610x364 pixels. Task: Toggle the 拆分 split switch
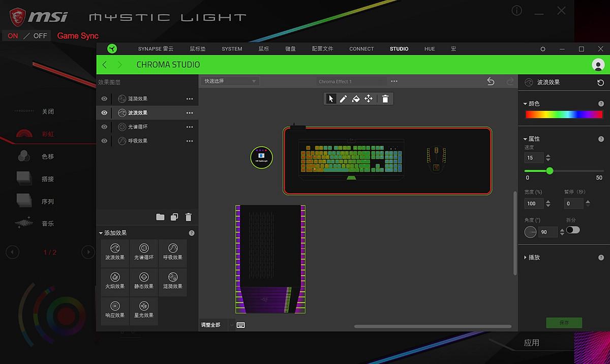pyautogui.click(x=573, y=230)
